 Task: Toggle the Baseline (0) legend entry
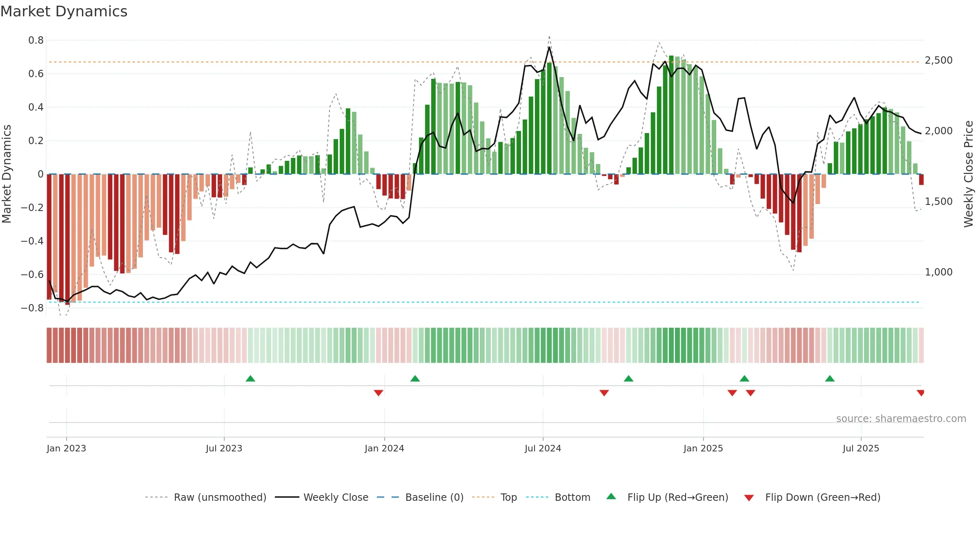point(420,497)
